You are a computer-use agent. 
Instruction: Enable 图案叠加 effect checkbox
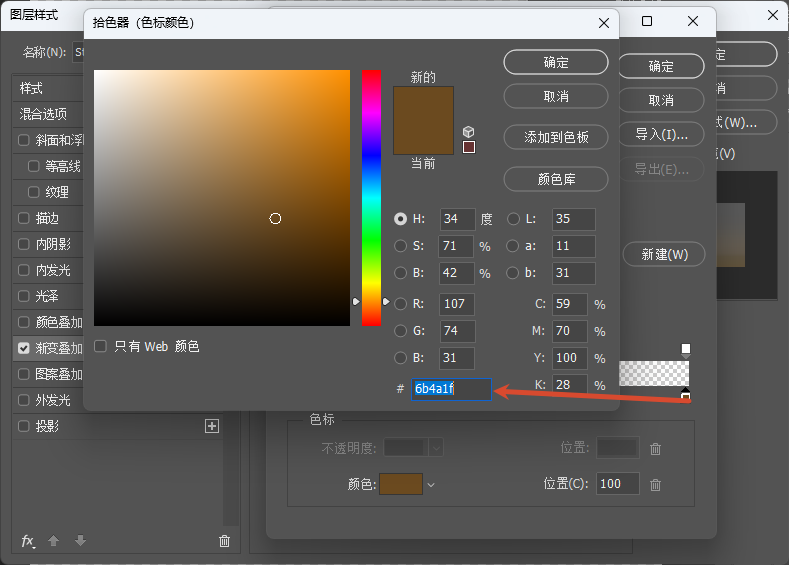pyautogui.click(x=24, y=374)
